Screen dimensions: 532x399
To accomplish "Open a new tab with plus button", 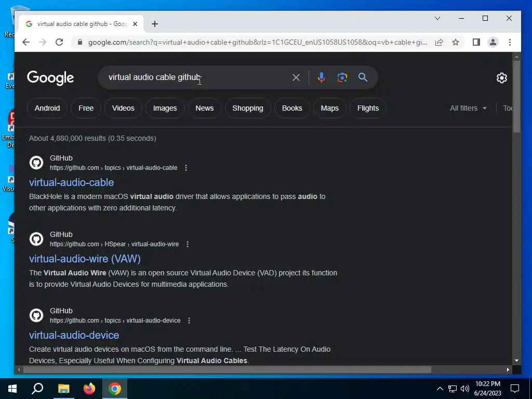I will click(155, 24).
